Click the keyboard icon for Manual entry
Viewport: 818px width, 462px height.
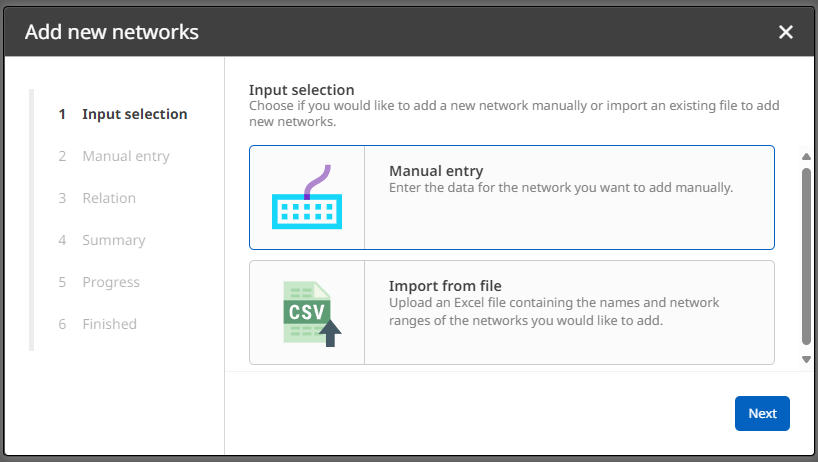coord(307,197)
